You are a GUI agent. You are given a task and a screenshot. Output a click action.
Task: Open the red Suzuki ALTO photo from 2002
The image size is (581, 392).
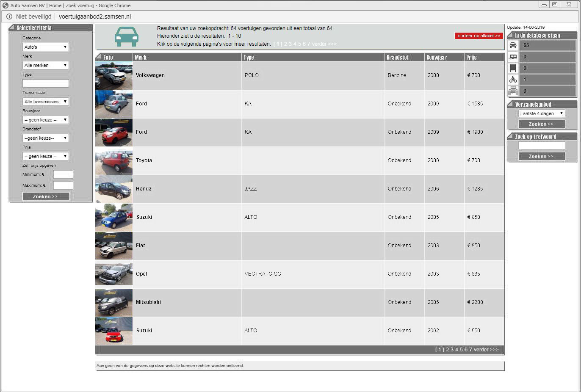pos(114,331)
